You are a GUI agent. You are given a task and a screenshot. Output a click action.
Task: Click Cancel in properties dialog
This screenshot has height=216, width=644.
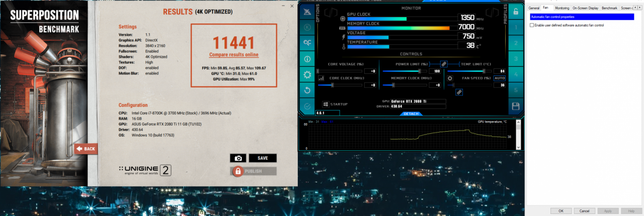[584, 210]
